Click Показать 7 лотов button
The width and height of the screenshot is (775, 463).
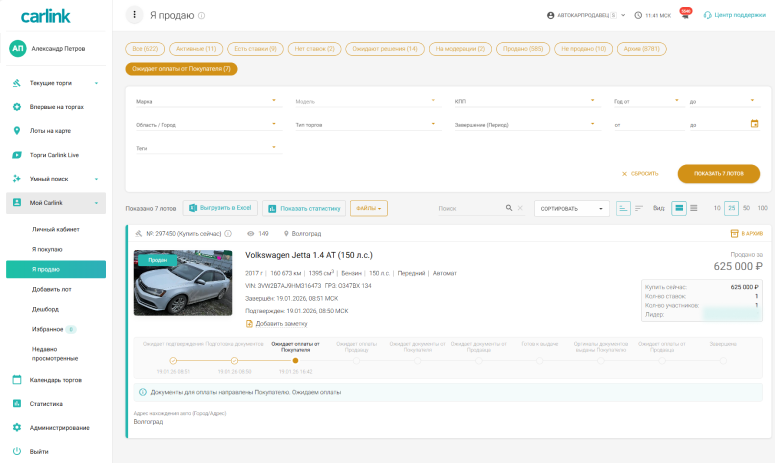[718, 173]
